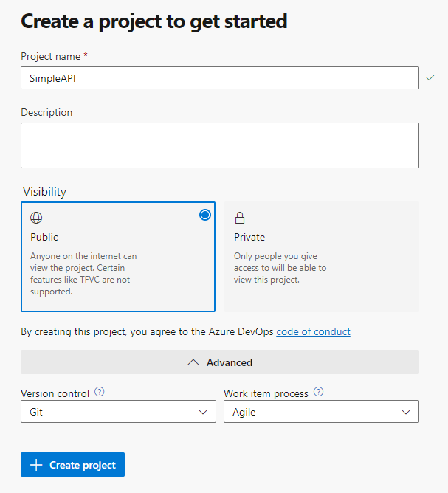This screenshot has width=448, height=493.
Task: Select the Public visibility radio button
Action: [205, 215]
